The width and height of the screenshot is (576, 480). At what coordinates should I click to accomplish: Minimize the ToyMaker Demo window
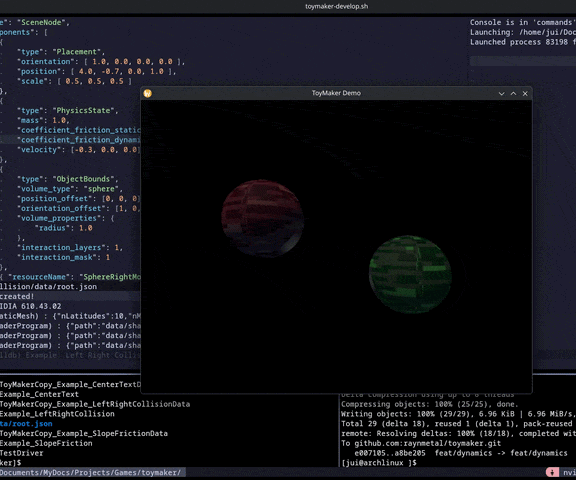[x=501, y=94]
